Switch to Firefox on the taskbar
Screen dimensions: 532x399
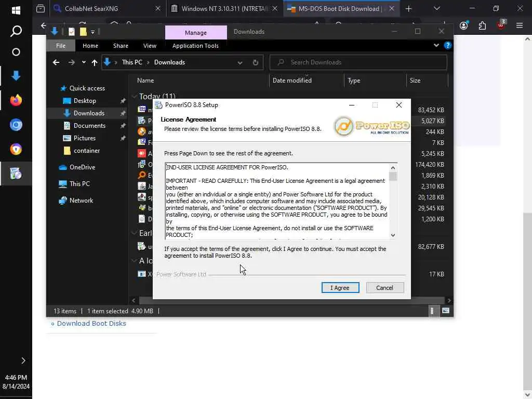click(16, 100)
